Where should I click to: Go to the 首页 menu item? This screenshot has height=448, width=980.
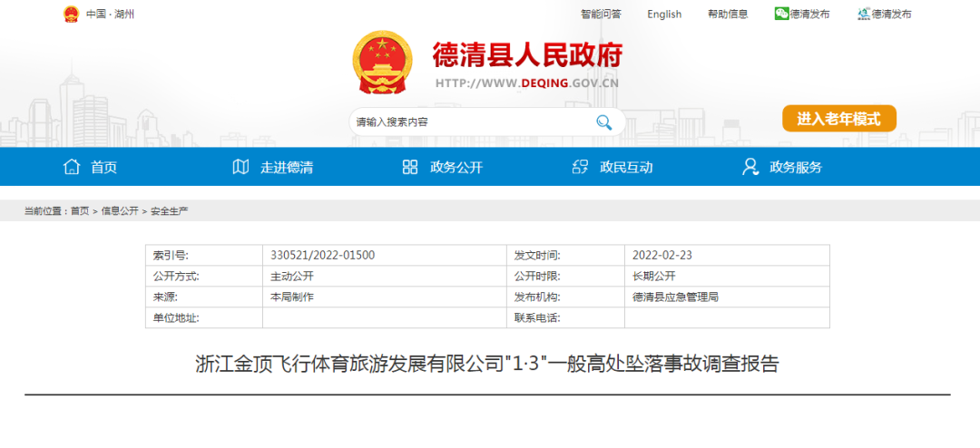(103, 168)
